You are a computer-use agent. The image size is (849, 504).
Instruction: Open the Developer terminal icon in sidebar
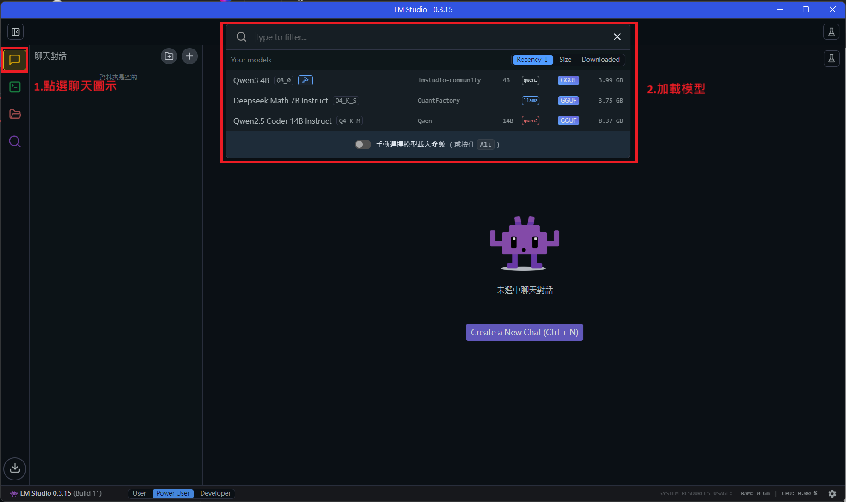tap(15, 87)
